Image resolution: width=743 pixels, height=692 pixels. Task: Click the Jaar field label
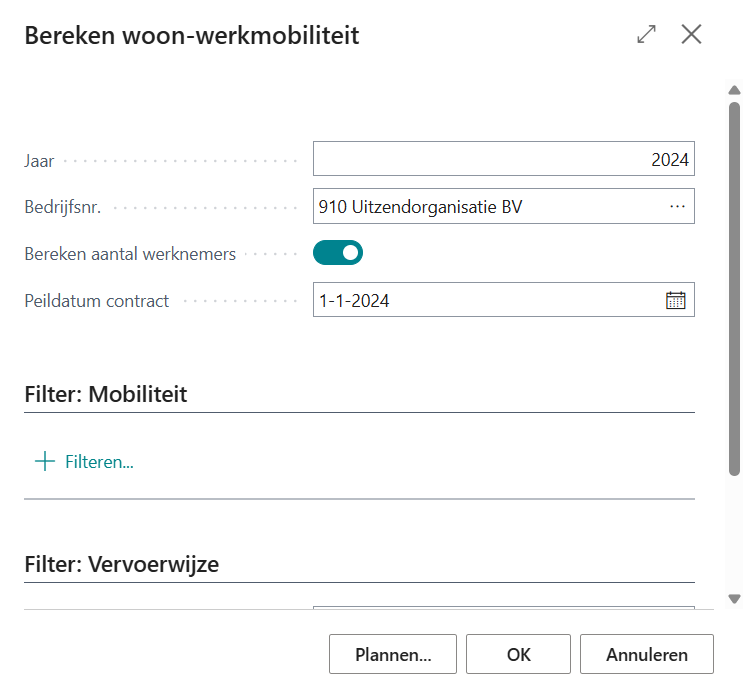coord(39,160)
